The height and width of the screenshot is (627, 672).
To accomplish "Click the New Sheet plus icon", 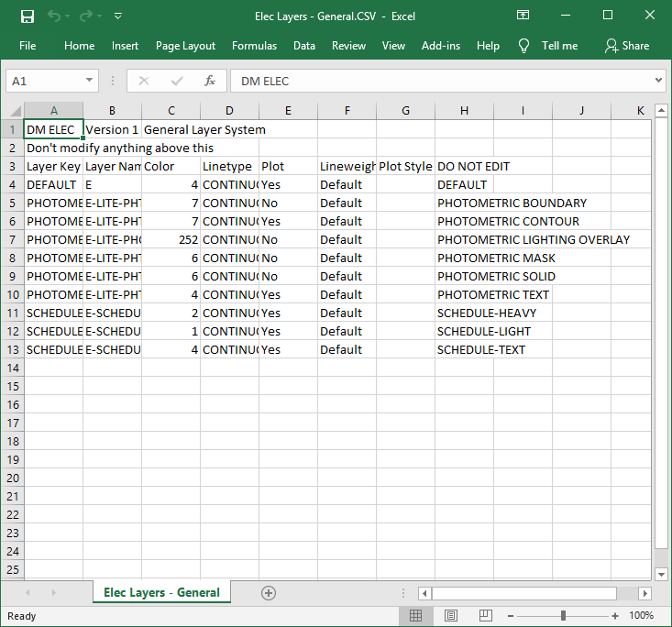I will coord(269,593).
